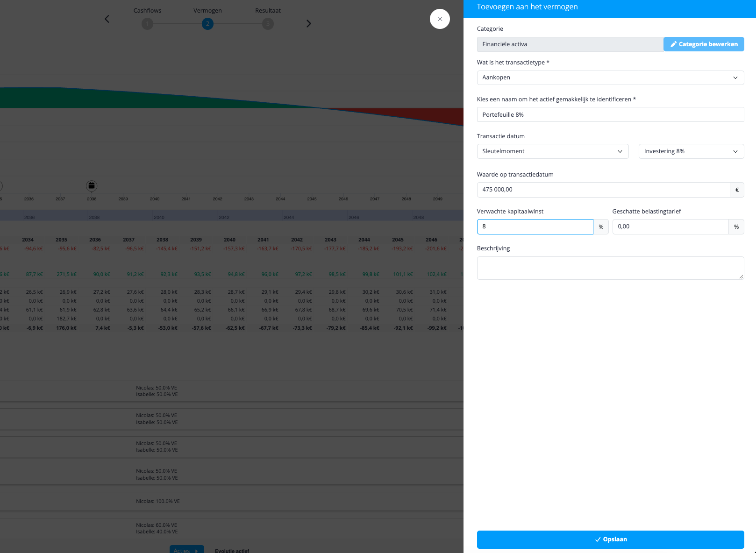Click Categorie bewerken pencil button
The height and width of the screenshot is (553, 756).
(704, 44)
